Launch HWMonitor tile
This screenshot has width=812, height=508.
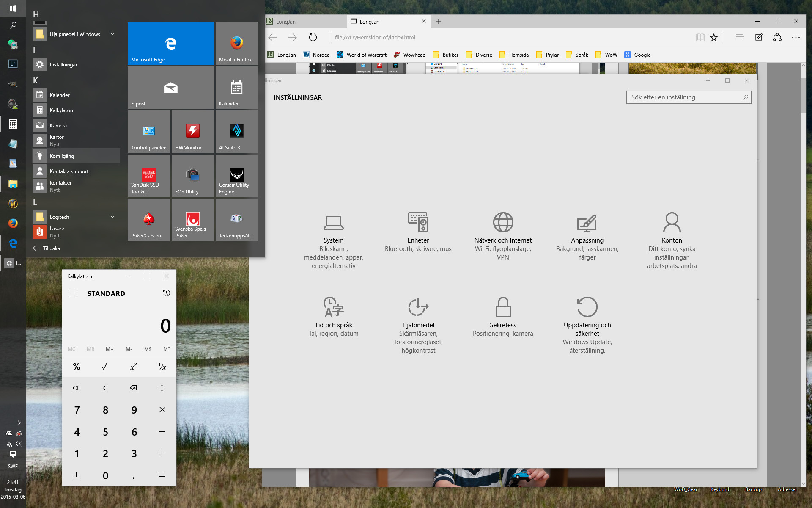[193, 132]
